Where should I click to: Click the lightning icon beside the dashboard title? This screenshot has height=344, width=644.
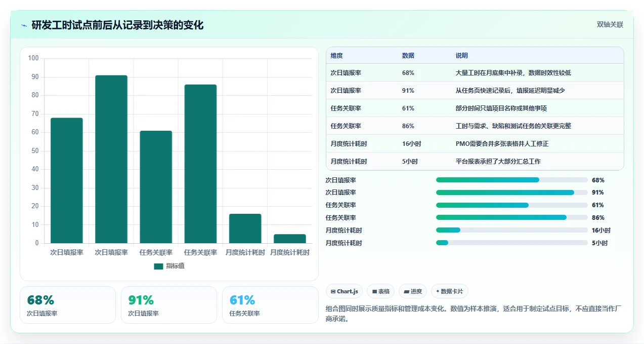tap(24, 25)
